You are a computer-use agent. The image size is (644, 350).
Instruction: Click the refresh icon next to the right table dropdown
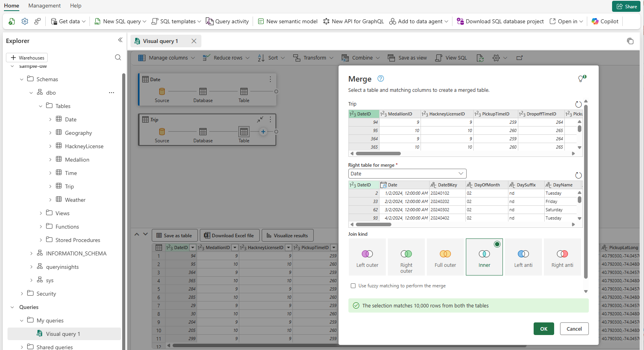click(x=578, y=175)
